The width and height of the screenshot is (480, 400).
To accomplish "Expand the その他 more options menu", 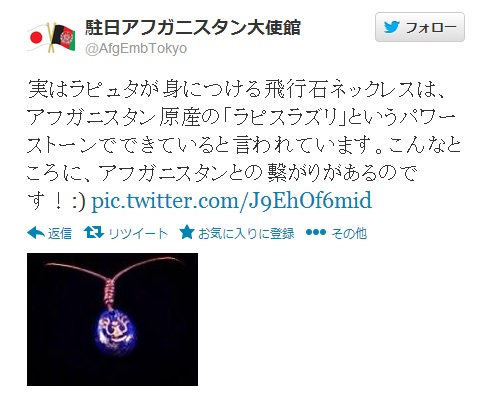I will pos(349,233).
